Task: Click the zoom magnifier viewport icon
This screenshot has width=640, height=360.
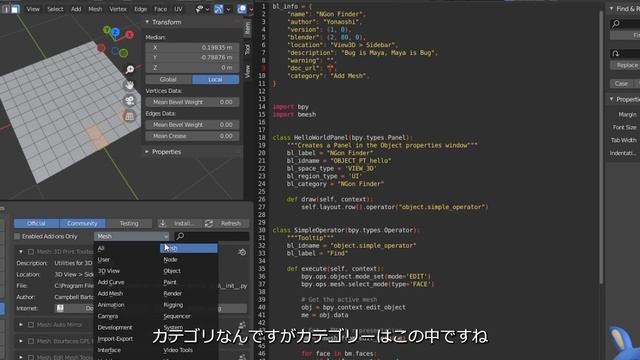Action: tap(130, 69)
